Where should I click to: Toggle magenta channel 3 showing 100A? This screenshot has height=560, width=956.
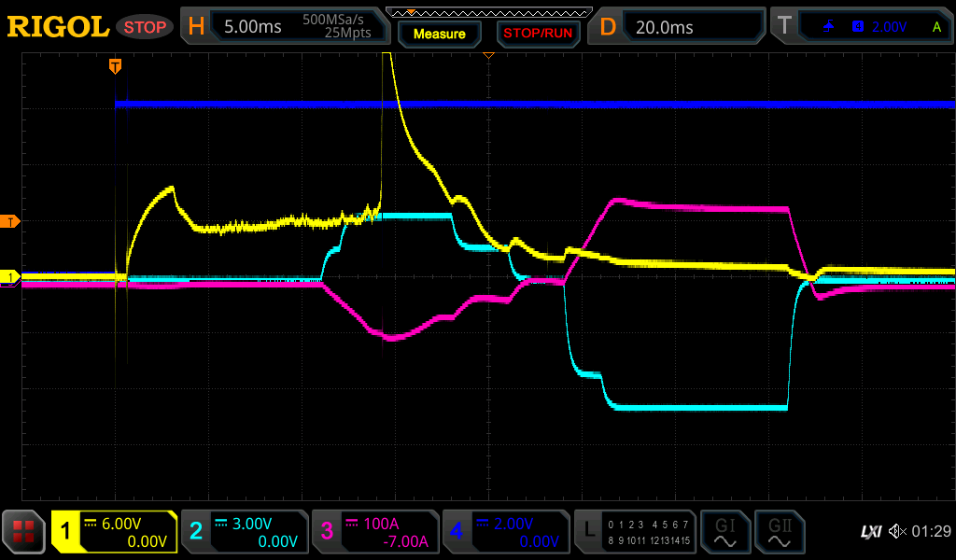(x=375, y=532)
